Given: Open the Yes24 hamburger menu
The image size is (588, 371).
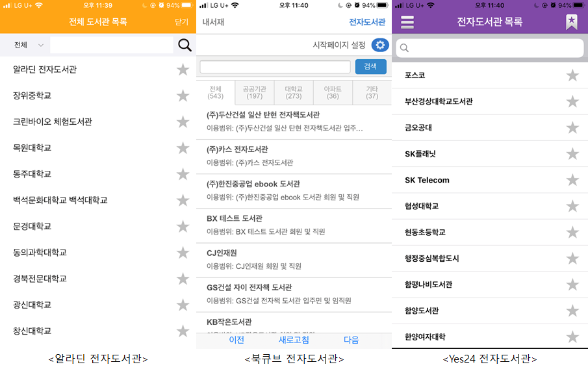Looking at the screenshot, I should pyautogui.click(x=407, y=22).
